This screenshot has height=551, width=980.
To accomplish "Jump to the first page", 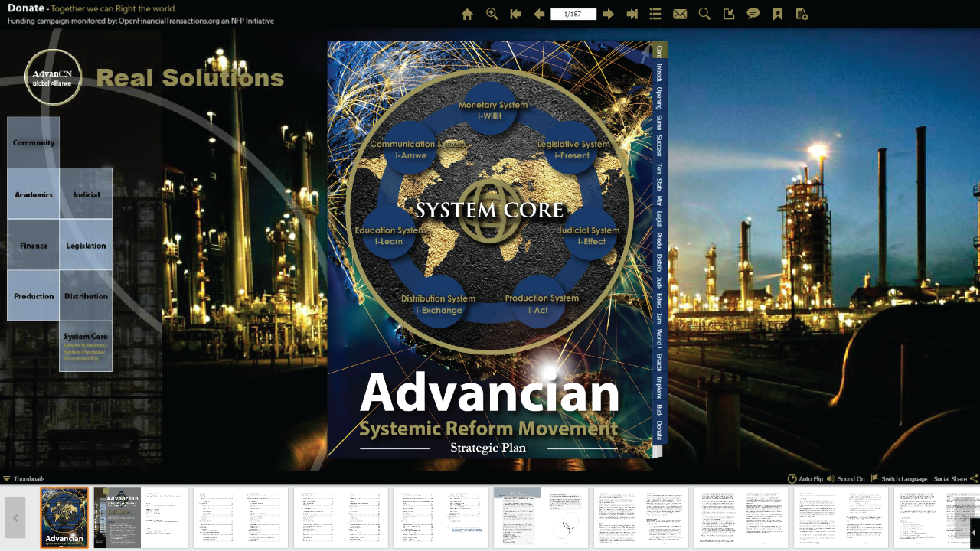I will point(515,14).
